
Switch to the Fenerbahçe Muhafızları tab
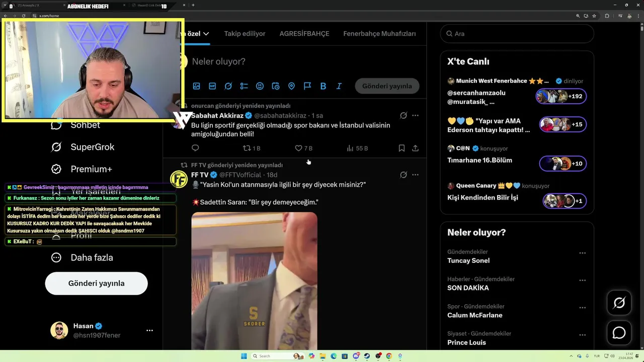[x=379, y=34]
